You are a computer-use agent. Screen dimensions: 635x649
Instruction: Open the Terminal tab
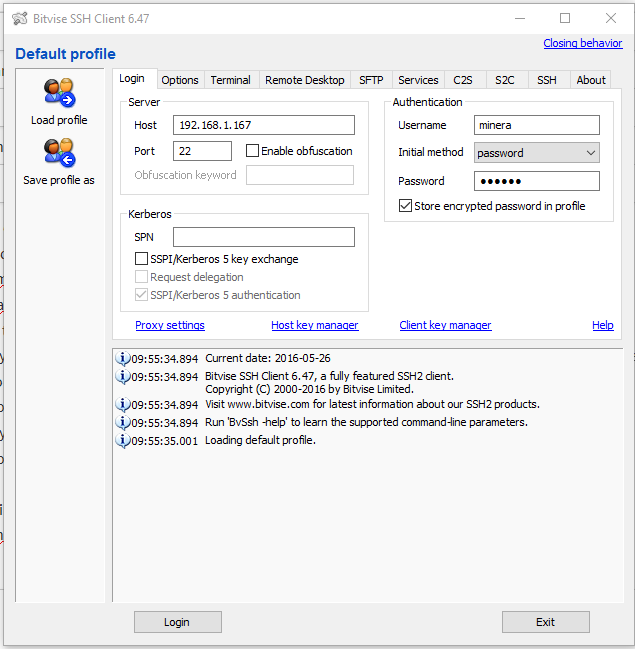(231, 80)
